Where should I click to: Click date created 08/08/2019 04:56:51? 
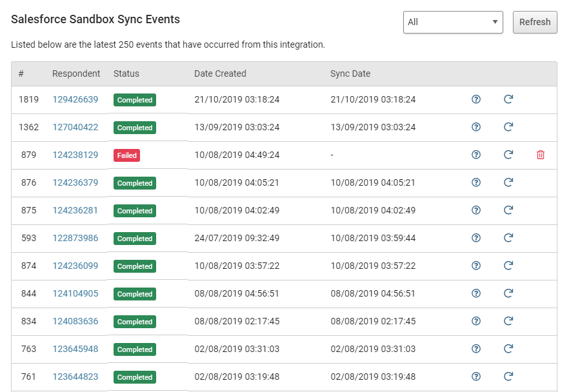click(237, 293)
